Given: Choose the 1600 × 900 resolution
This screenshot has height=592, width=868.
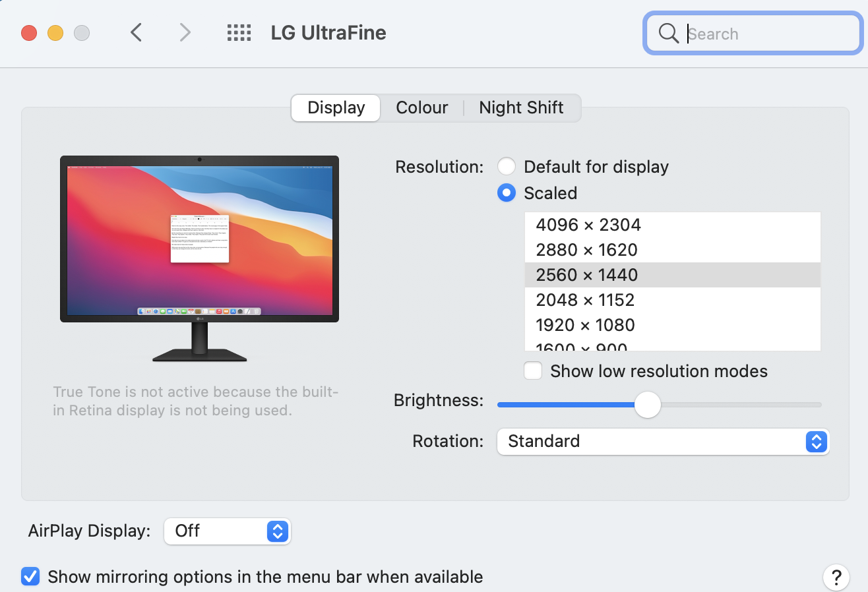Looking at the screenshot, I should 673,345.
